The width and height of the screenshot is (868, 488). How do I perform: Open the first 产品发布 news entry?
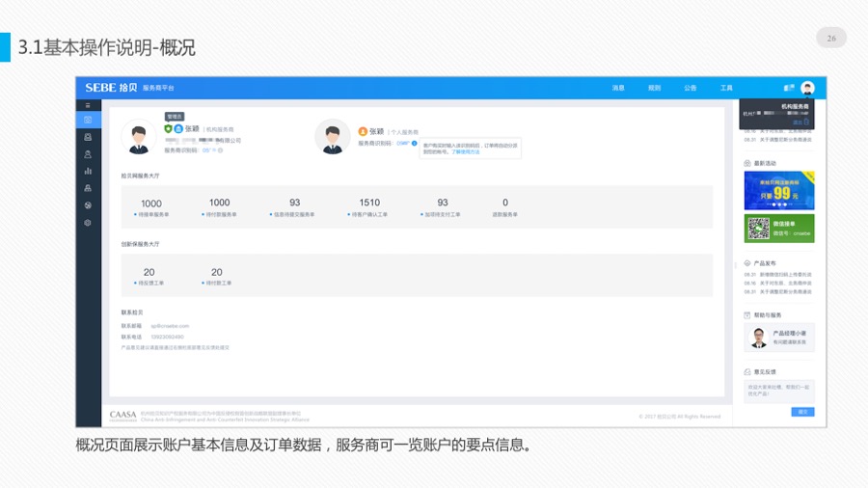click(777, 275)
